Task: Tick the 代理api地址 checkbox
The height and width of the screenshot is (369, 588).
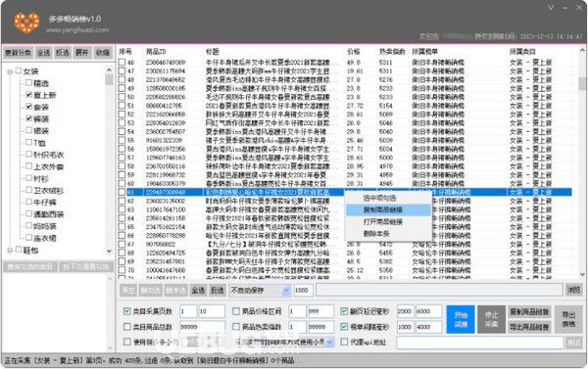Action: 344,342
